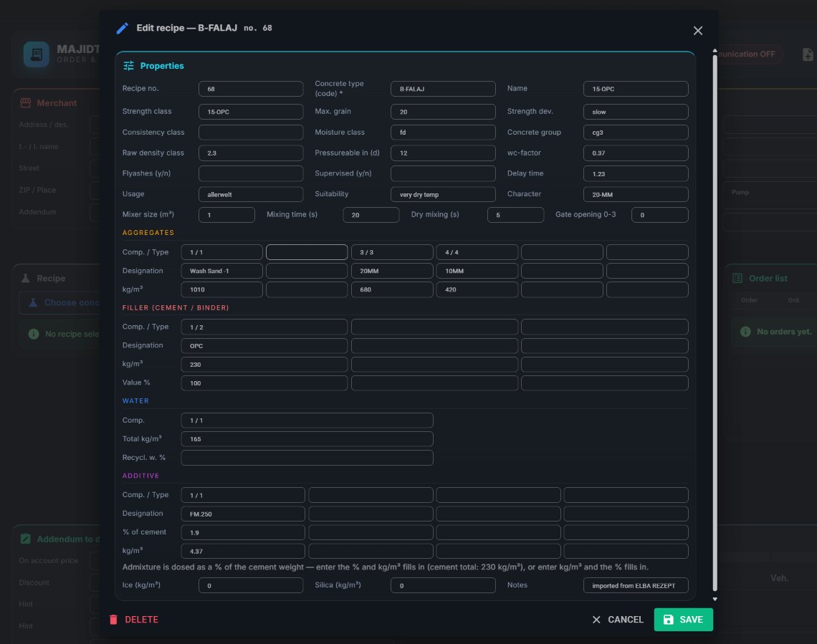
Task: Focus the empty Consistency class field
Action: point(251,133)
